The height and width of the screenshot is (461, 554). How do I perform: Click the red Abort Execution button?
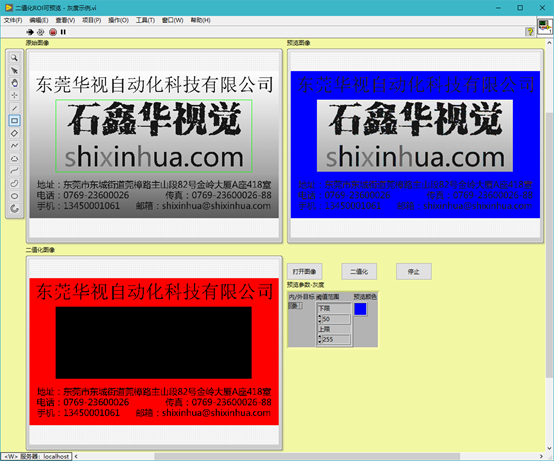point(53,32)
